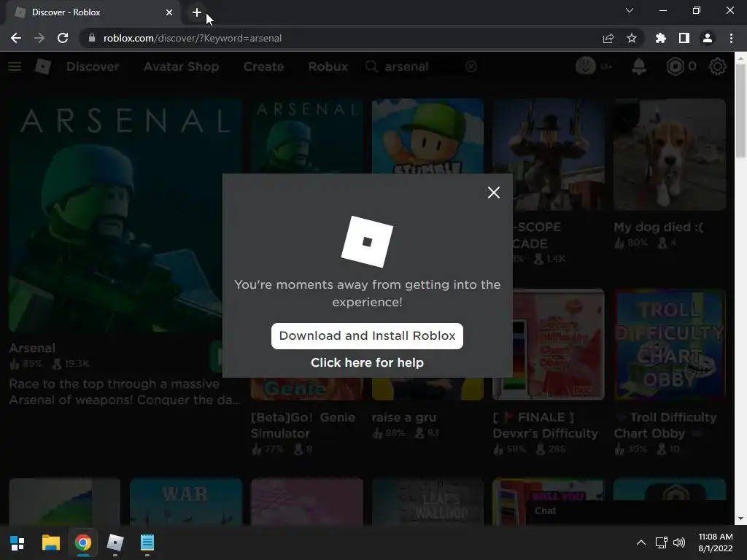Viewport: 747px width, 560px height.
Task: Open Roblox notifications bell
Action: click(x=639, y=66)
